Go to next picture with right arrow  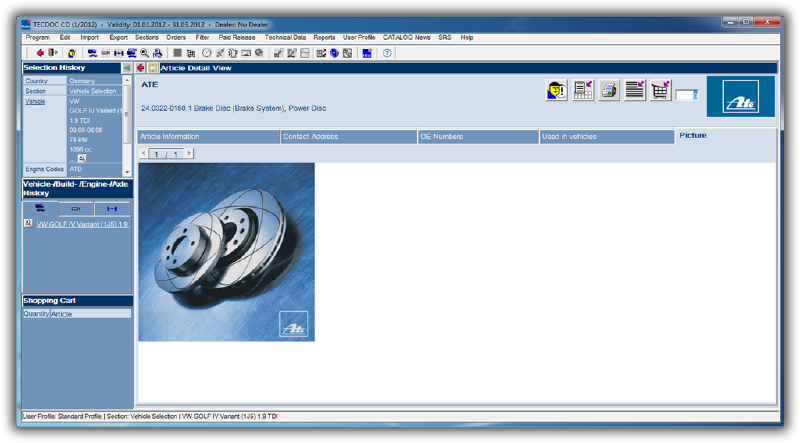[x=189, y=153]
